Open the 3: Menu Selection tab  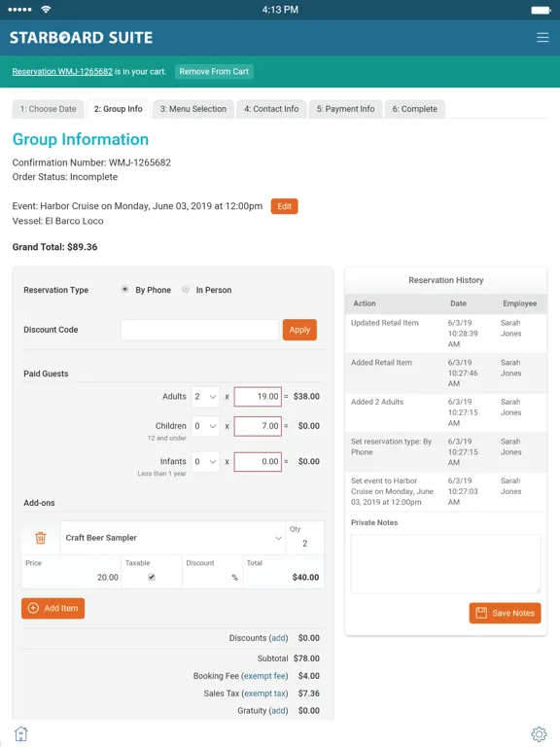click(193, 109)
